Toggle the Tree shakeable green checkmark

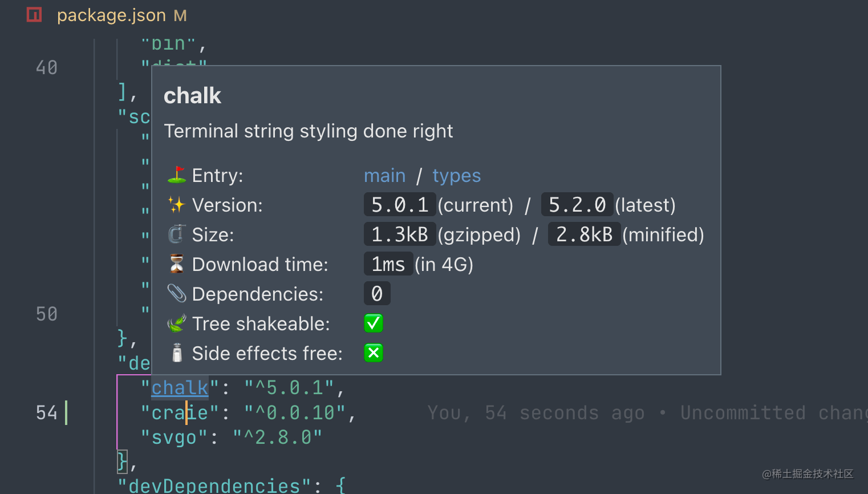click(x=373, y=323)
